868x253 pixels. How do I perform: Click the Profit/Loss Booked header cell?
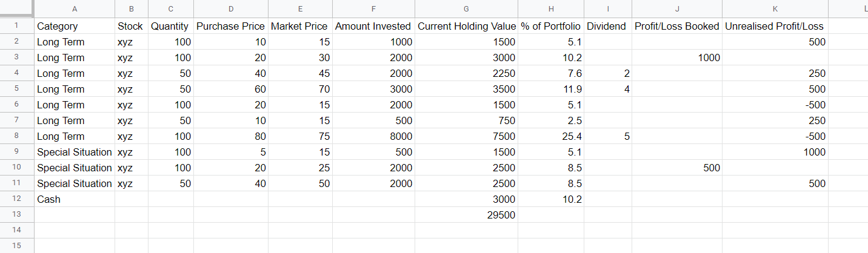pyautogui.click(x=676, y=26)
